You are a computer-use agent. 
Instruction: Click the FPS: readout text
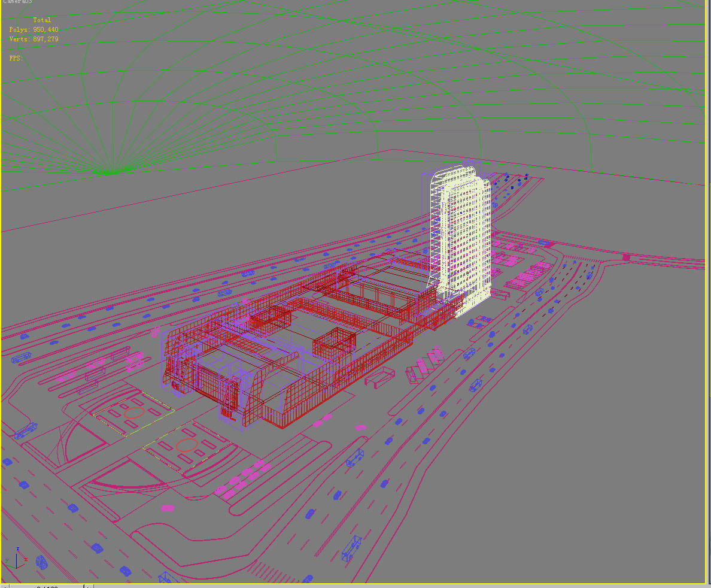click(16, 58)
